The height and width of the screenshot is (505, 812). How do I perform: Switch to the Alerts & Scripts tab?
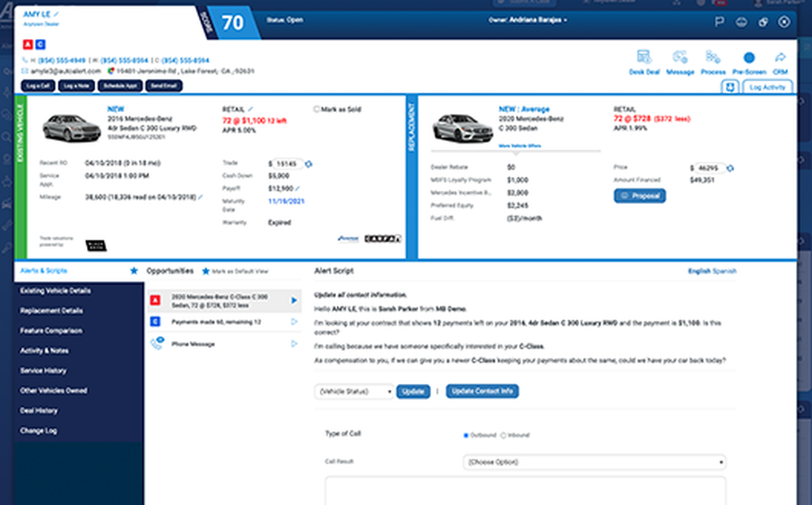click(x=44, y=271)
